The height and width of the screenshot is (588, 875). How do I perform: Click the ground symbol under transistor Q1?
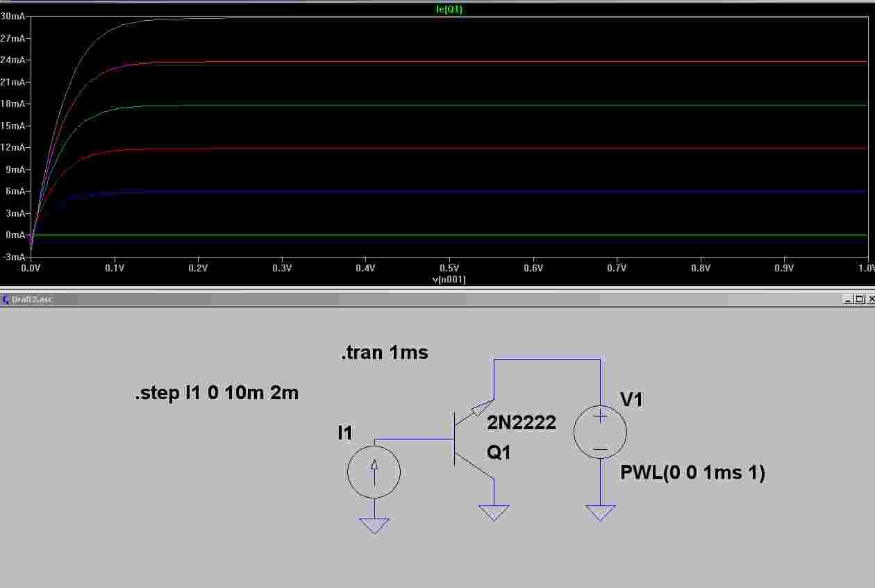tap(494, 513)
